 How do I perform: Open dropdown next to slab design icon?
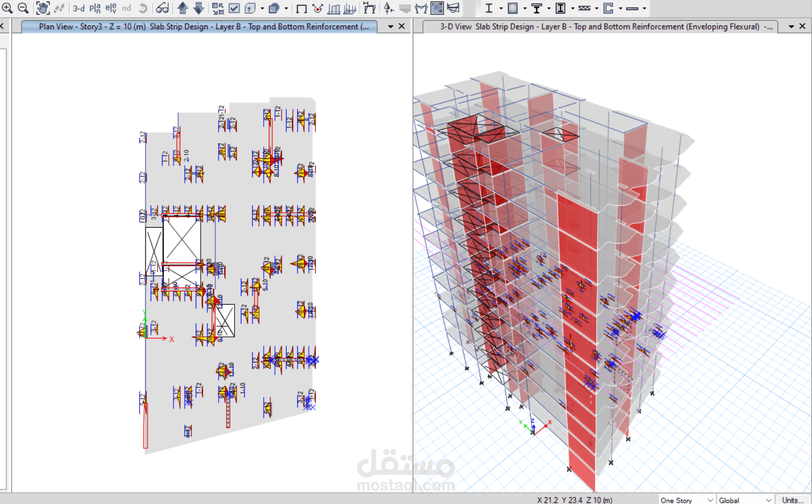tap(645, 8)
